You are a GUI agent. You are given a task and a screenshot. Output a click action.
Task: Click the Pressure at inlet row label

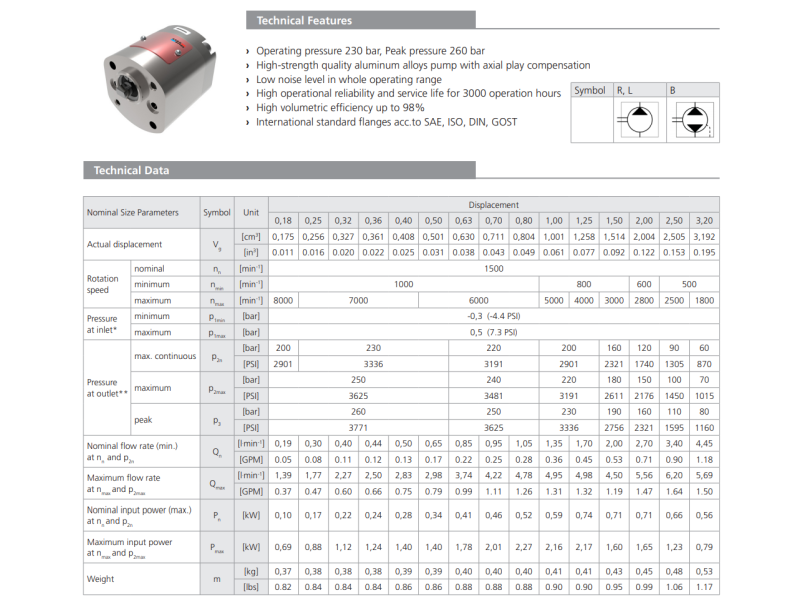click(102, 324)
